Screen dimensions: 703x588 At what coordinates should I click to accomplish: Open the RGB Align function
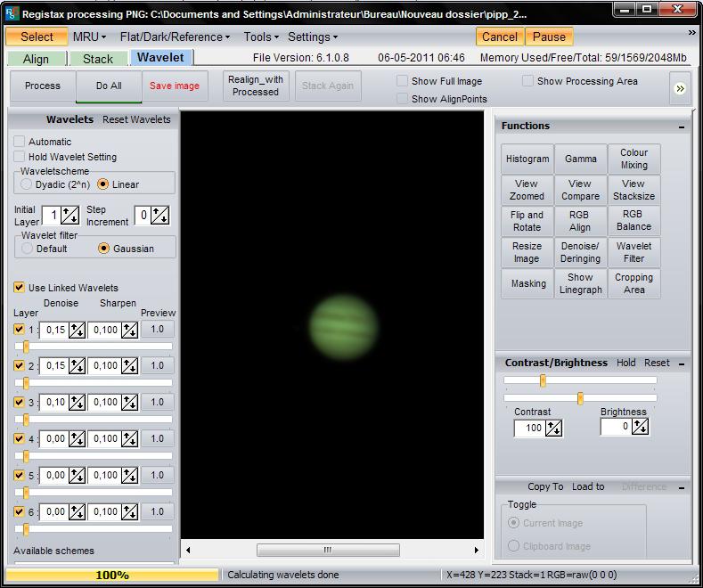pos(581,222)
